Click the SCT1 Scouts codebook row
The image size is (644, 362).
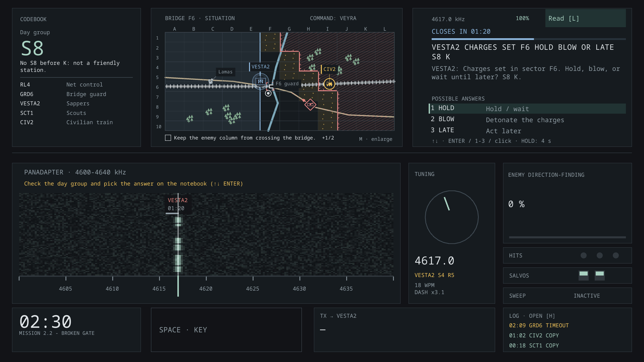[x=76, y=113]
